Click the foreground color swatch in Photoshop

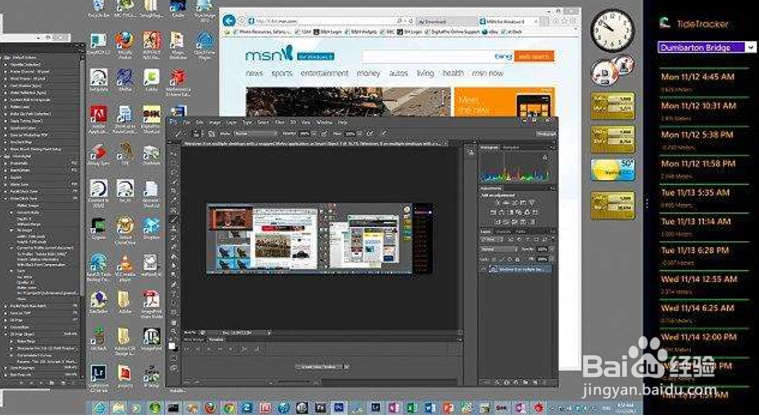tap(172, 345)
